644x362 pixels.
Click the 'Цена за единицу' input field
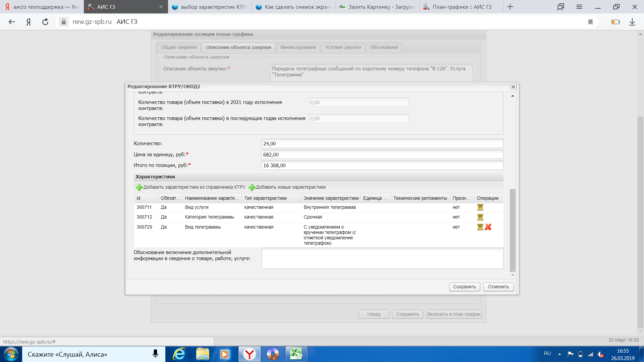[382, 155]
